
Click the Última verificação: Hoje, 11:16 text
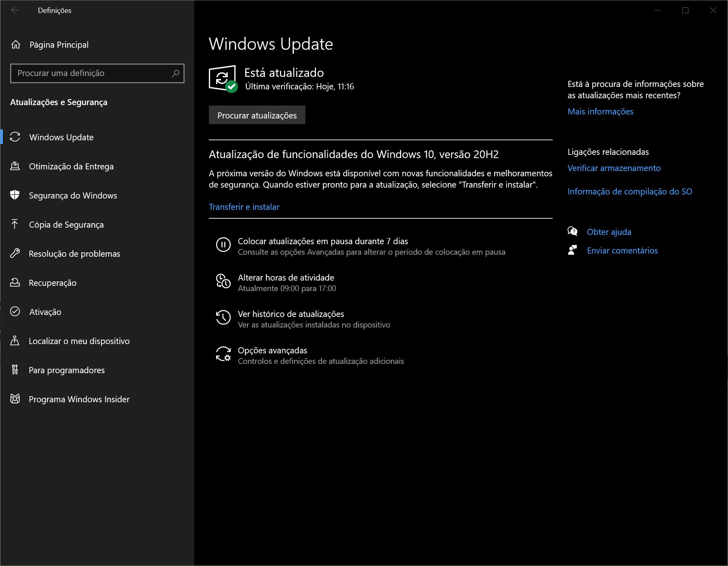click(299, 86)
